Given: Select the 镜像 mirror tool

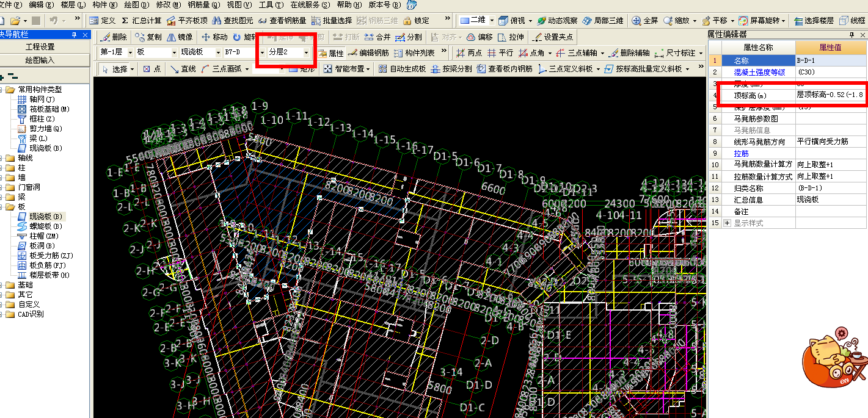Looking at the screenshot, I should [180, 37].
